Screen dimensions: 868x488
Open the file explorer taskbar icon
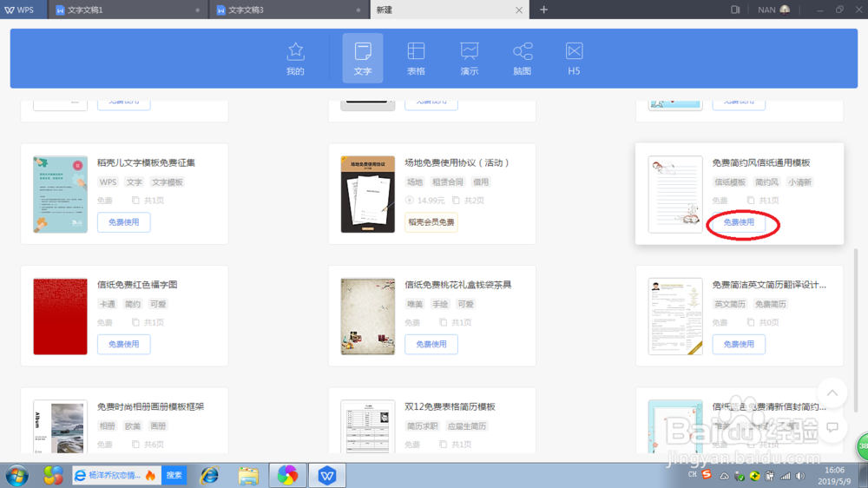coord(248,475)
